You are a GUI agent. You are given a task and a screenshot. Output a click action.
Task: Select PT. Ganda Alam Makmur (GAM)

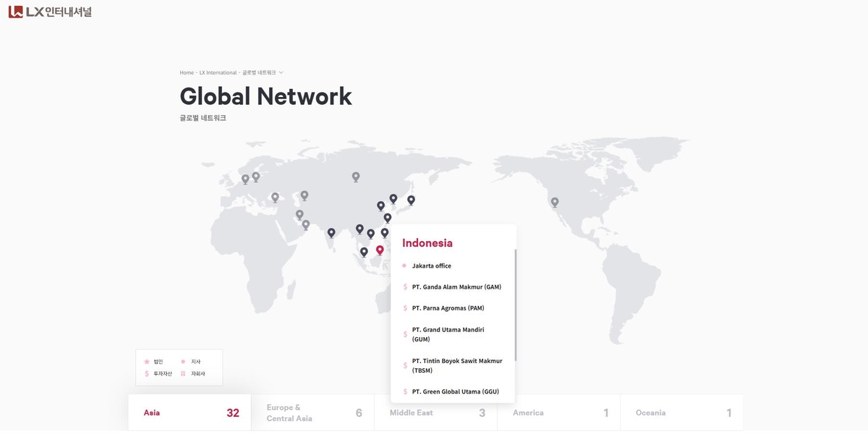(456, 287)
